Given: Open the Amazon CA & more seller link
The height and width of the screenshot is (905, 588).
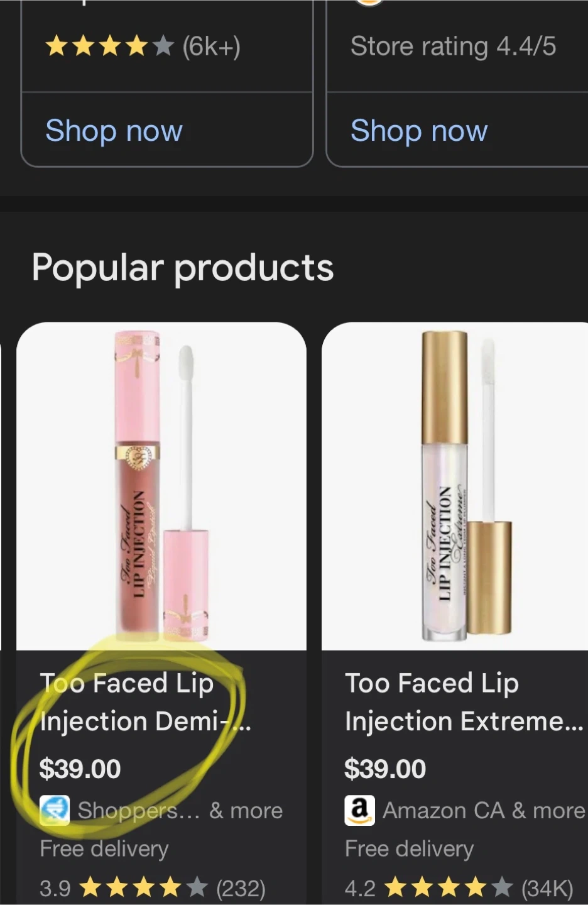Looking at the screenshot, I should point(484,811).
